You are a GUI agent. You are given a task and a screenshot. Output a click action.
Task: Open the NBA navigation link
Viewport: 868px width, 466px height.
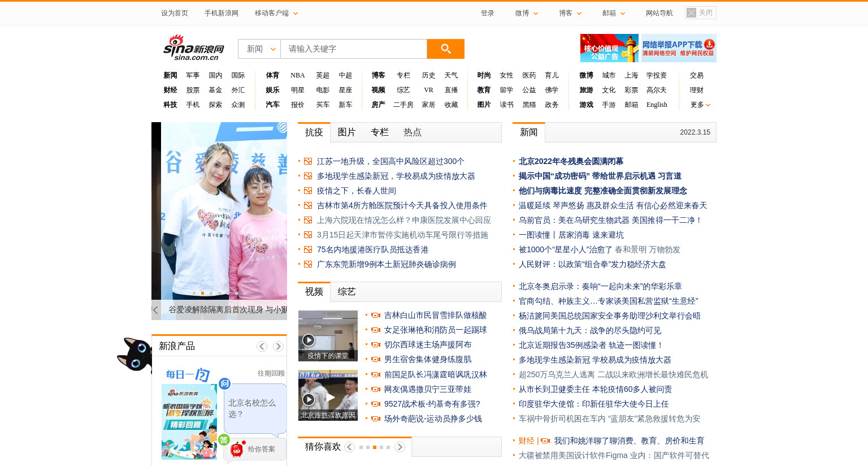(x=298, y=75)
